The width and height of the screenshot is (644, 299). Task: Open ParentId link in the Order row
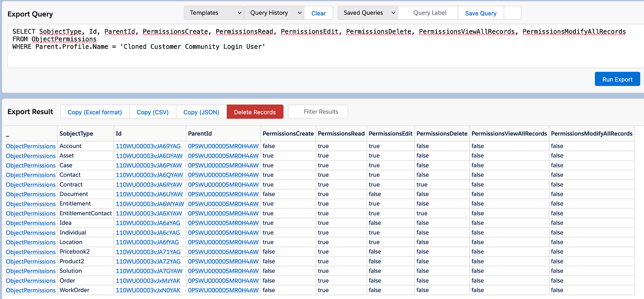tap(223, 280)
